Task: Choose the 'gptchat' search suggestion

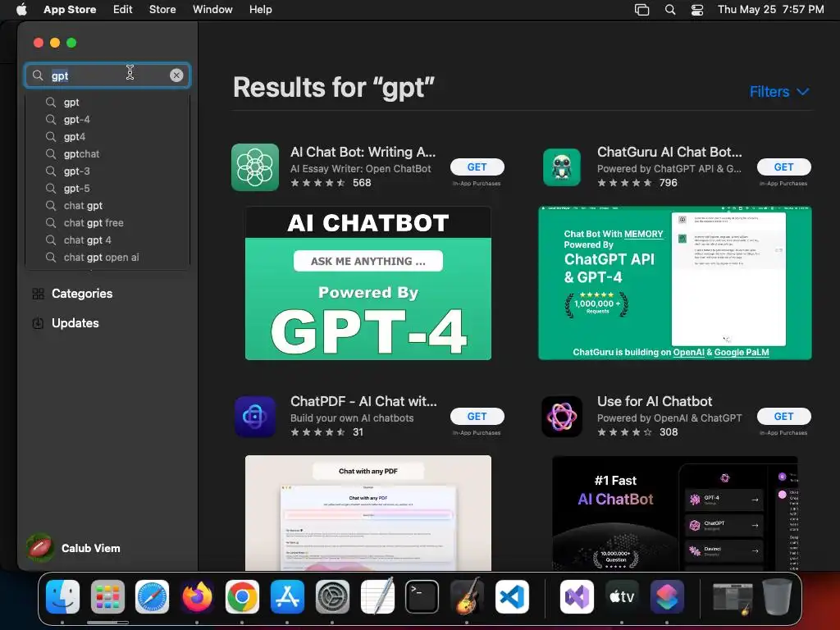Action: (x=107, y=153)
